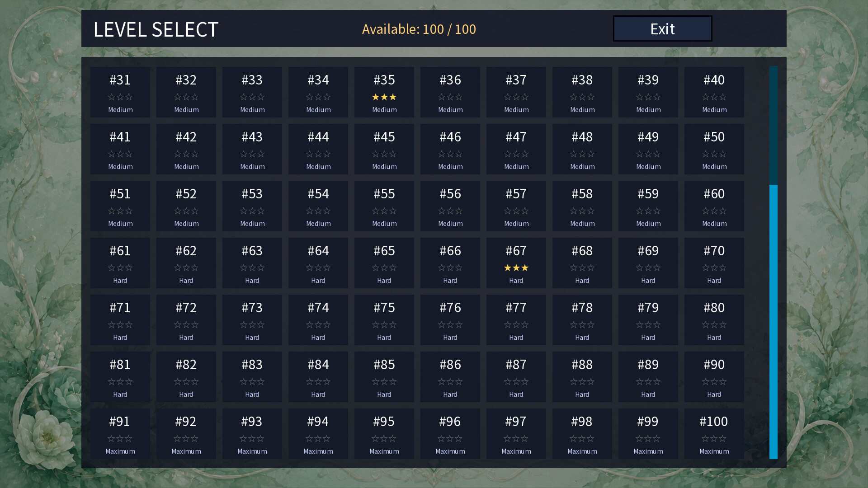
Task: Open Hard level #70
Action: 714,263
